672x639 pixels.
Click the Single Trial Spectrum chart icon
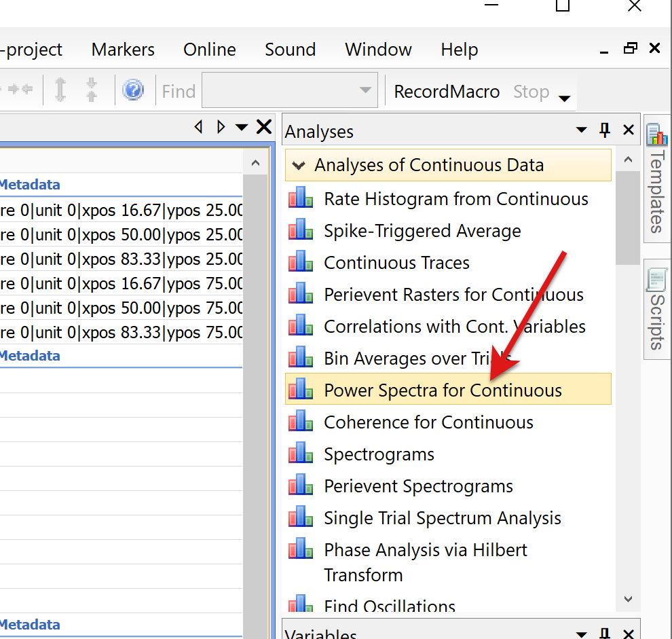point(301,516)
